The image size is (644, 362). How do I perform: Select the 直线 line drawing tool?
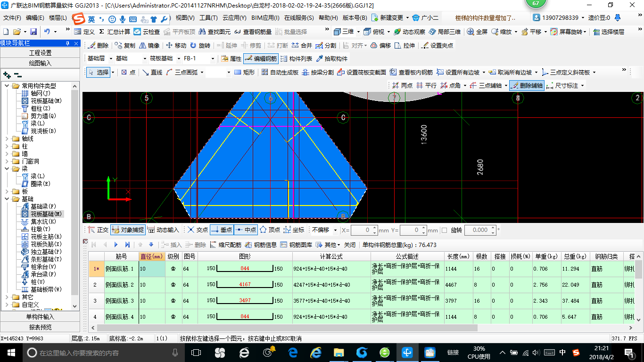point(152,72)
